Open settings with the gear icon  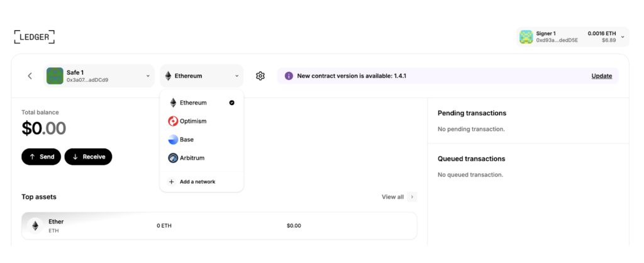tap(260, 76)
